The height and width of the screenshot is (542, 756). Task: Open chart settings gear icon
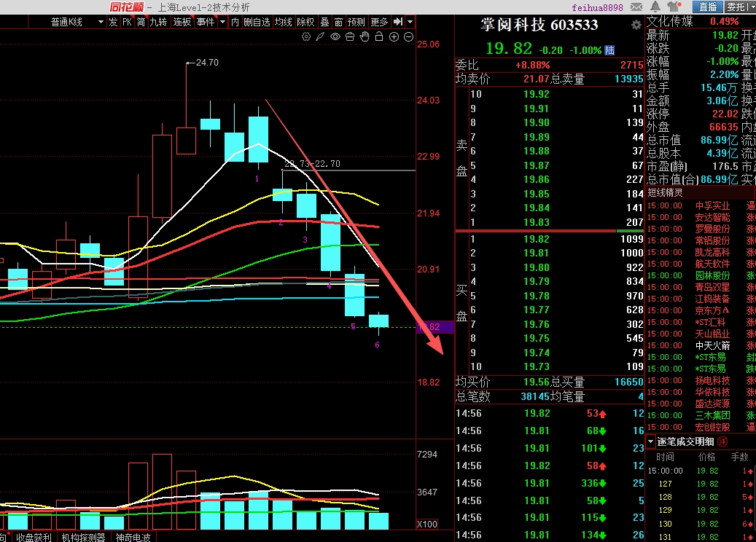coord(305,36)
